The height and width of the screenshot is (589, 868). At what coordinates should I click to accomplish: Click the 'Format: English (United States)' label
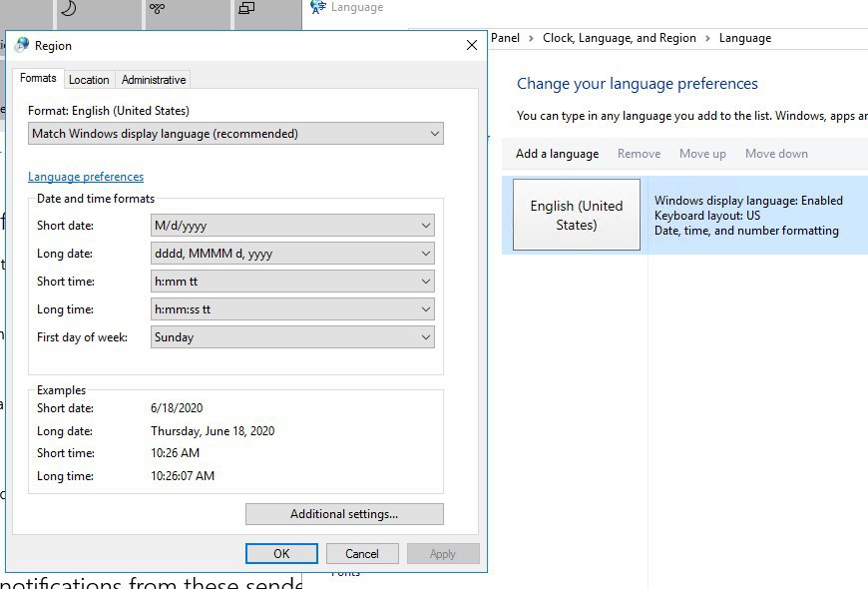(109, 111)
